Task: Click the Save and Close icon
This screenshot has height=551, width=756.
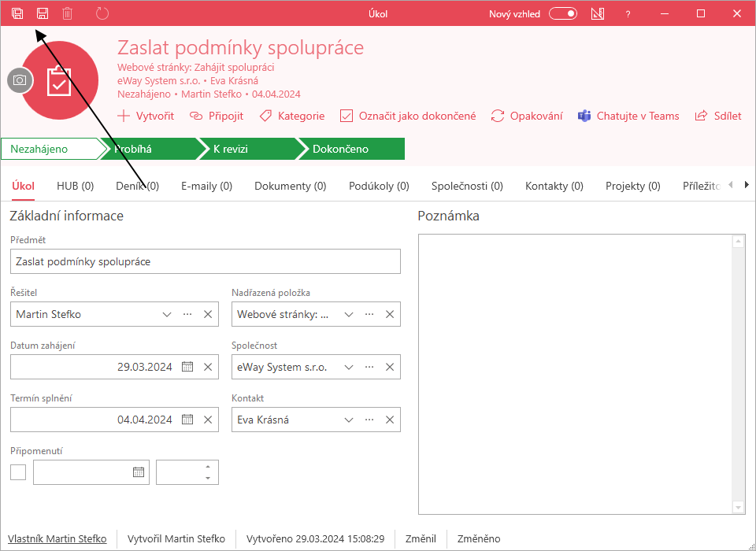Action: (17, 13)
